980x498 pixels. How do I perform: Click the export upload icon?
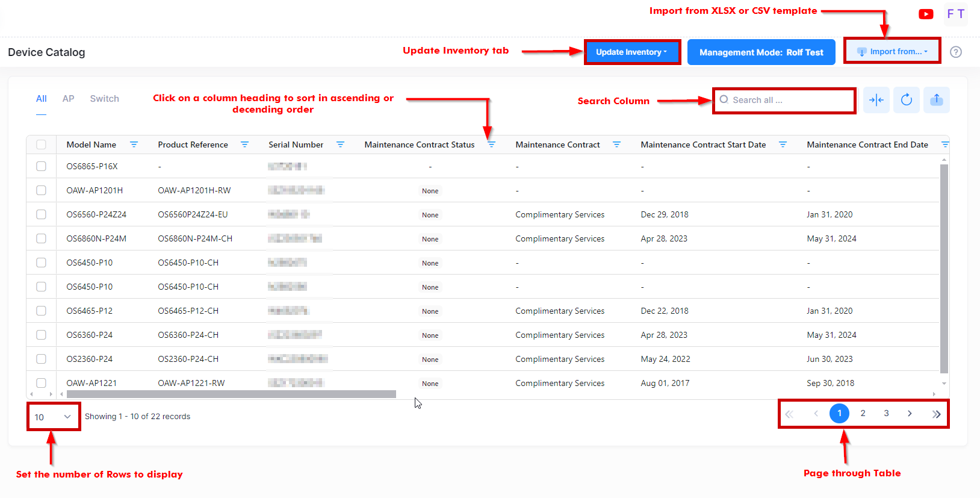[x=937, y=100]
